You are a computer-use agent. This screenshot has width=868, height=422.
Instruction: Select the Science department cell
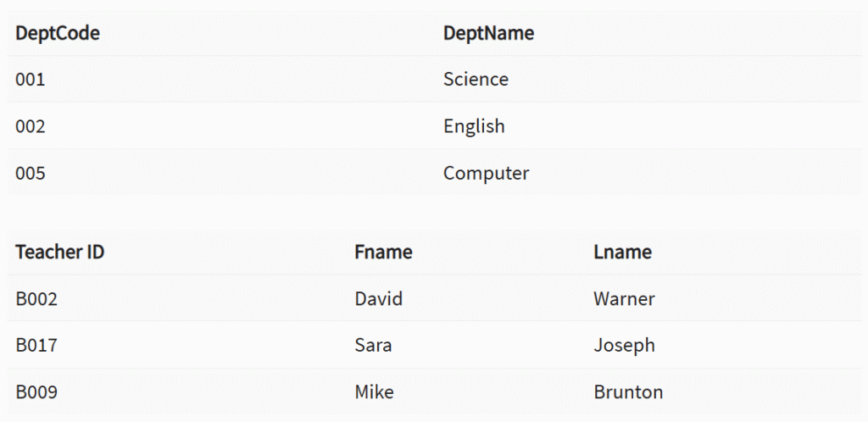click(476, 80)
